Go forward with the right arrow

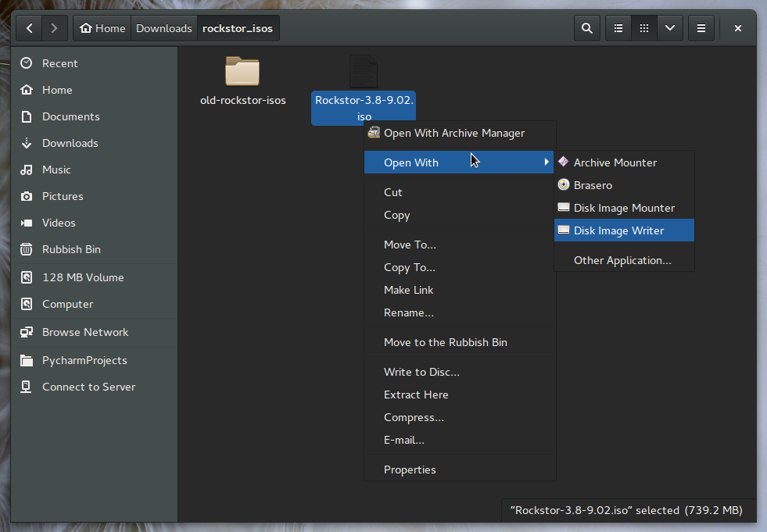[53, 28]
